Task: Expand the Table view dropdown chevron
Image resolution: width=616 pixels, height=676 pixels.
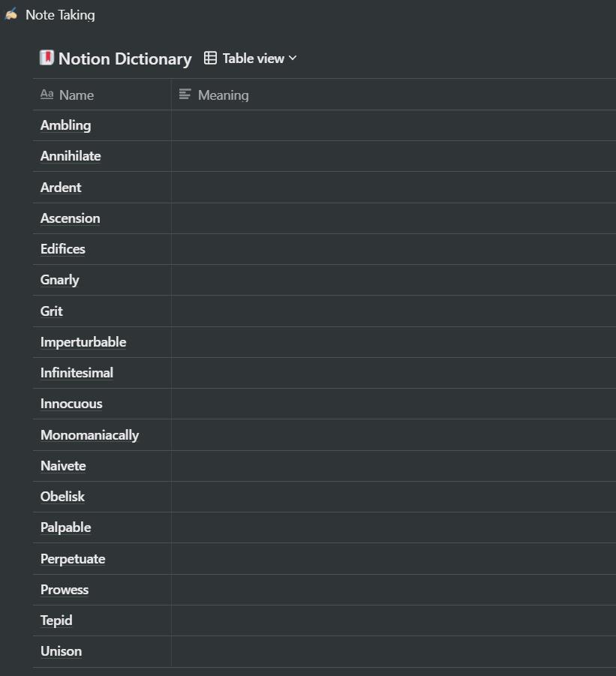Action: (x=293, y=58)
